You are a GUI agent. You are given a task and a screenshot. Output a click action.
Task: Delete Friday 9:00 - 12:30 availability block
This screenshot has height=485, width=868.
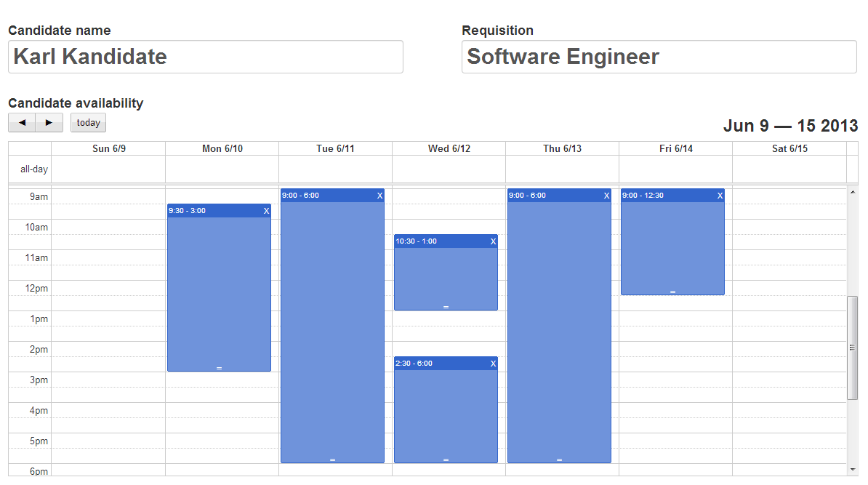point(720,196)
